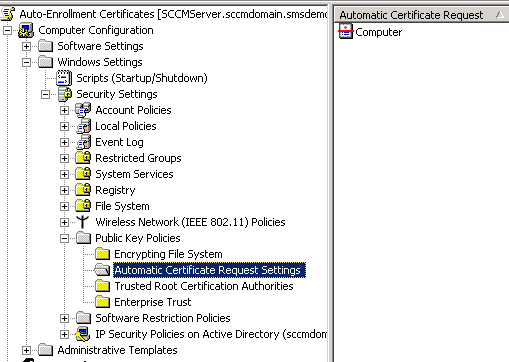The image size is (509, 362).
Task: Select Wireless Network (IEEE 802.11) Policies label
Action: pyautogui.click(x=190, y=222)
